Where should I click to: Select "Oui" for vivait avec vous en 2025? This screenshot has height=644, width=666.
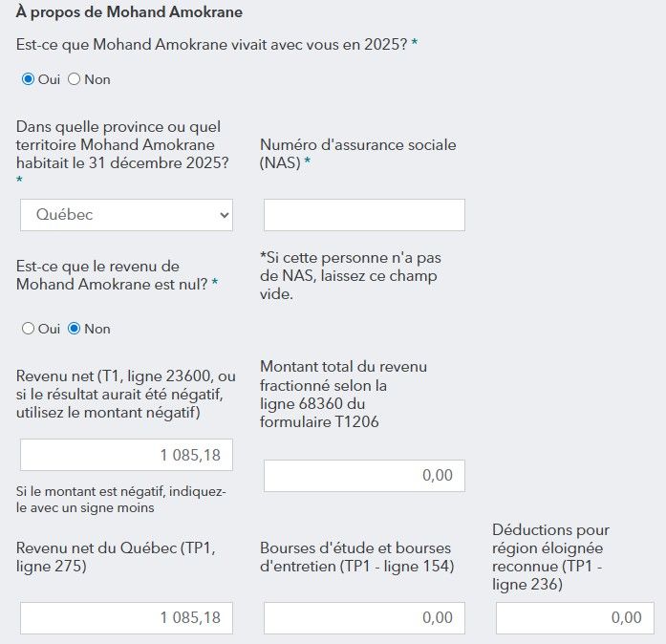pos(28,79)
